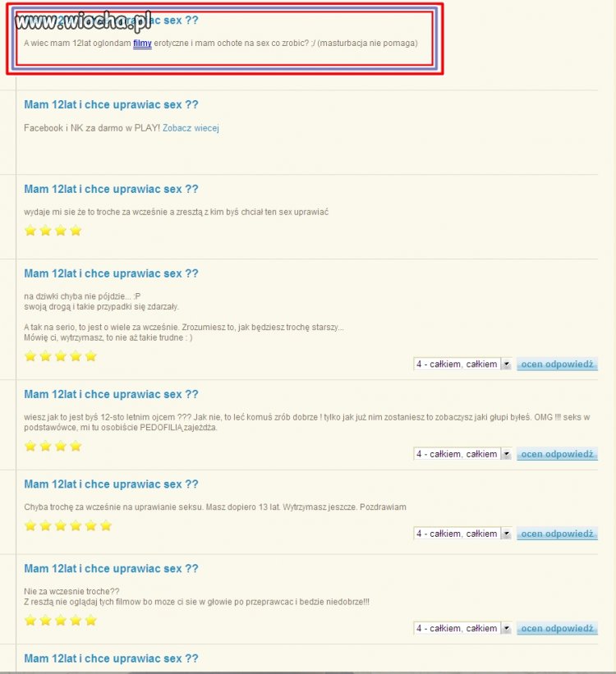Click the first star under the 'bedzie niedobrze' reply

pos(30,621)
